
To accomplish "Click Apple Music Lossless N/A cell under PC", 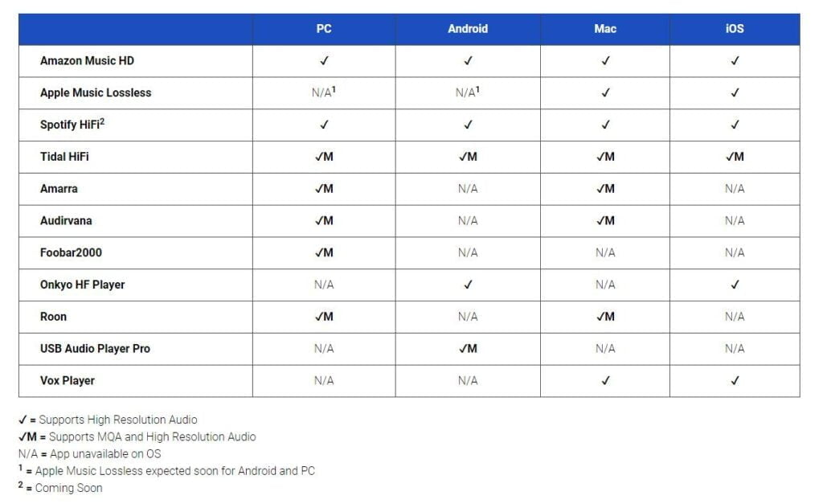I will (323, 92).
